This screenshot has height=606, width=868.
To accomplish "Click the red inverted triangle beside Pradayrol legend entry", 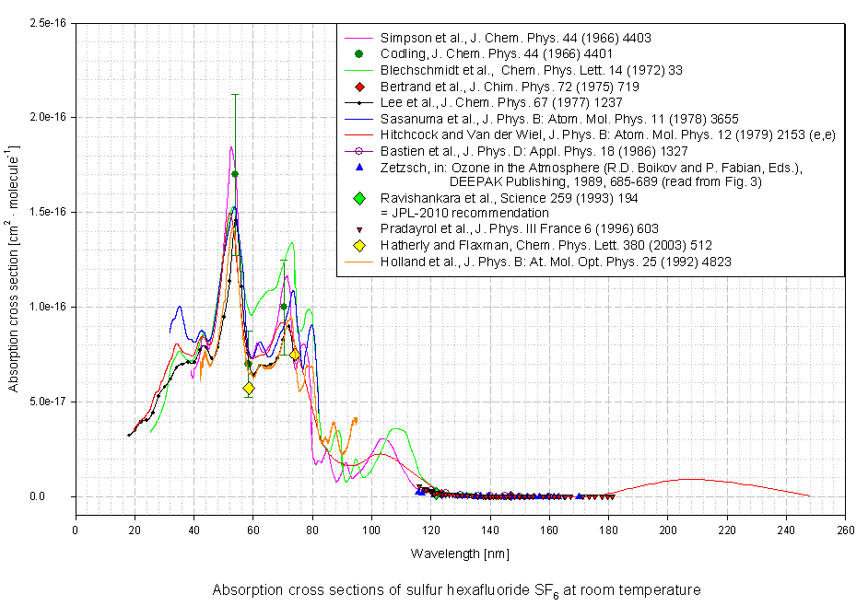I will (x=359, y=229).
